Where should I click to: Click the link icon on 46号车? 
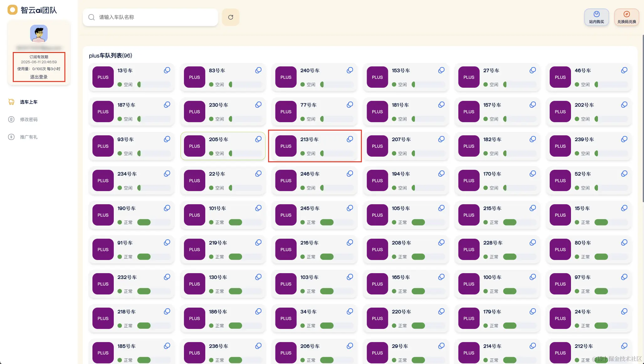coord(624,70)
